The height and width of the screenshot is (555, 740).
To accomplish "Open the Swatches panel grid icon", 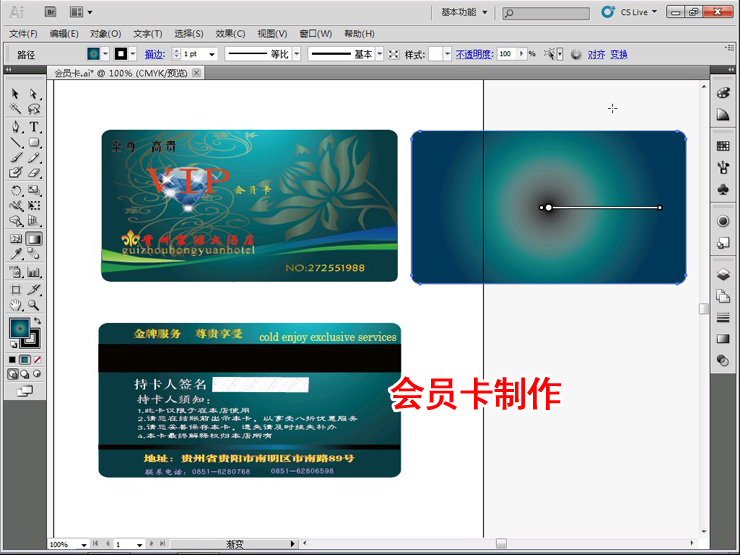I will point(723,146).
